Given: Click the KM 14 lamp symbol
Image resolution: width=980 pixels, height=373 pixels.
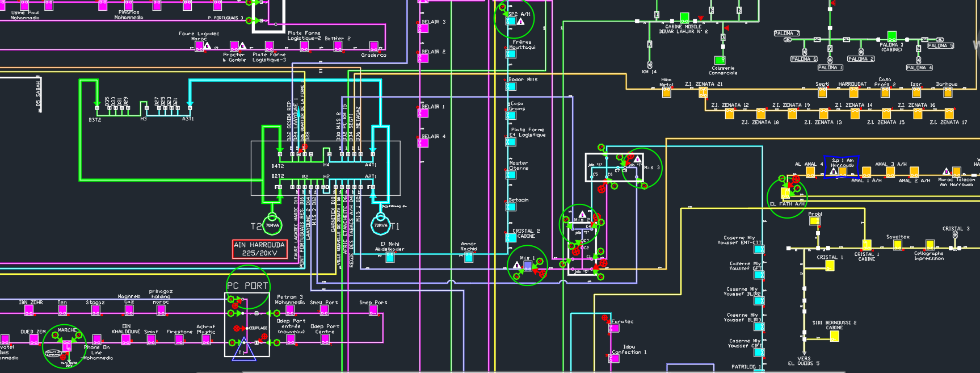Looking at the screenshot, I should pos(649,64).
